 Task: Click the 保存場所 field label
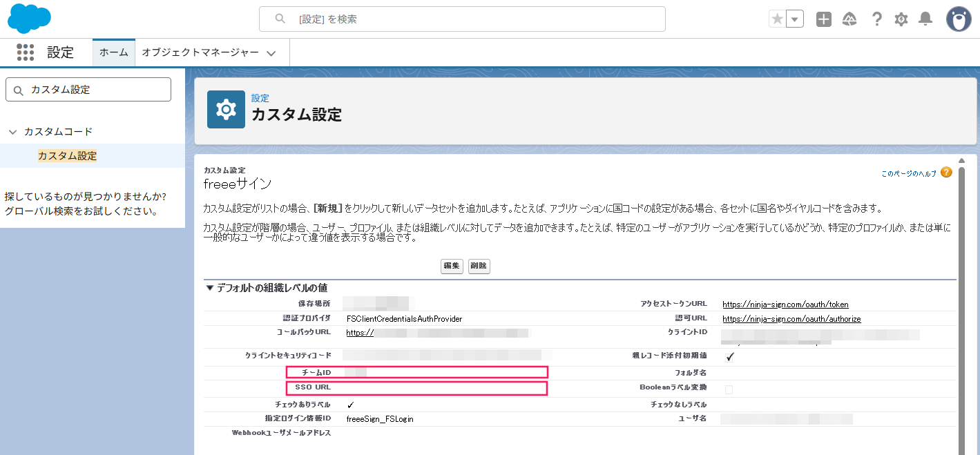click(x=314, y=304)
